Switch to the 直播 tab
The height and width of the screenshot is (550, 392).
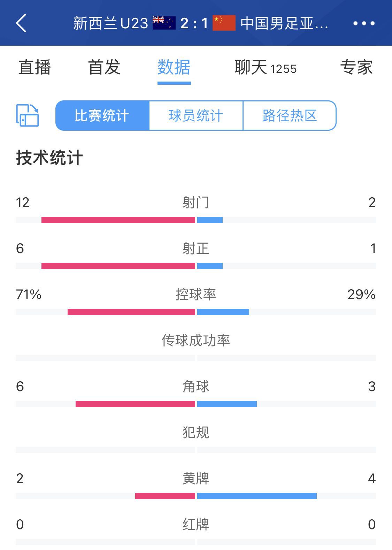pos(34,67)
